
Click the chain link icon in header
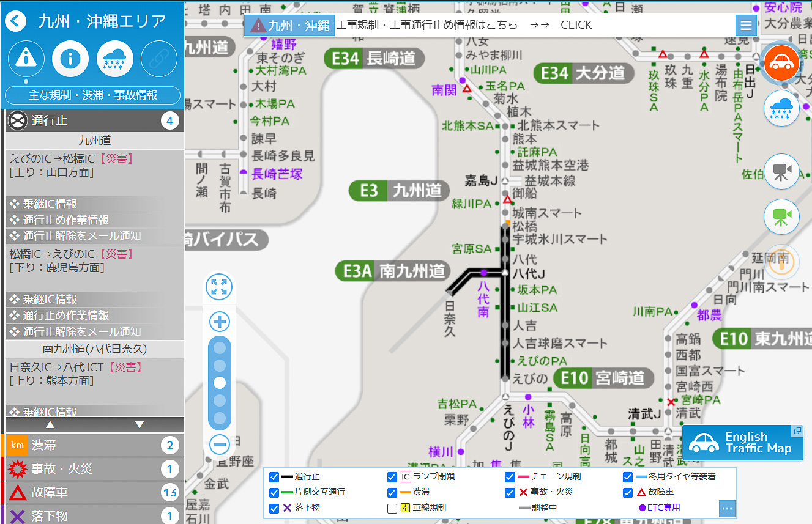[x=159, y=59]
